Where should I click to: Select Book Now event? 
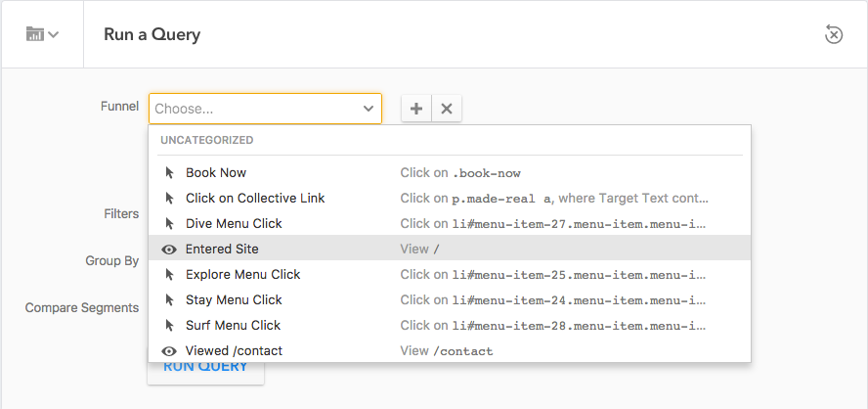pos(216,173)
